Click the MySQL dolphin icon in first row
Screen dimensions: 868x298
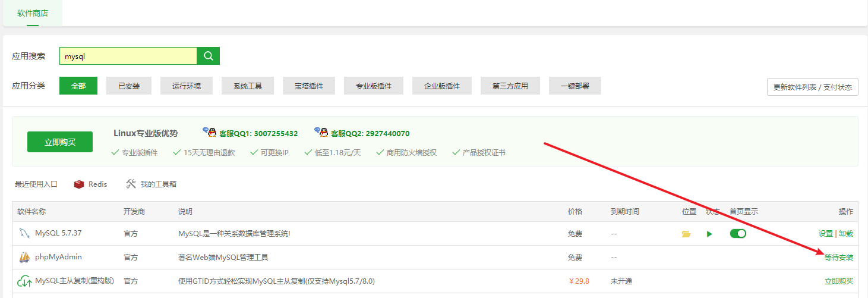click(24, 233)
